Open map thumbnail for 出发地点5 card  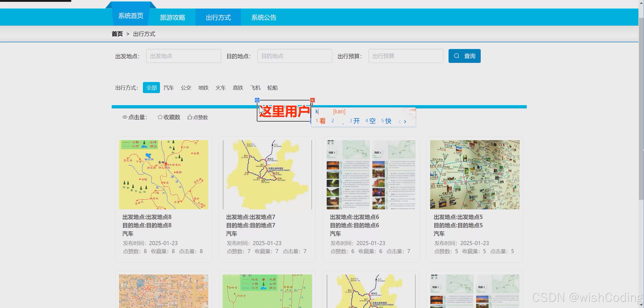tap(475, 175)
